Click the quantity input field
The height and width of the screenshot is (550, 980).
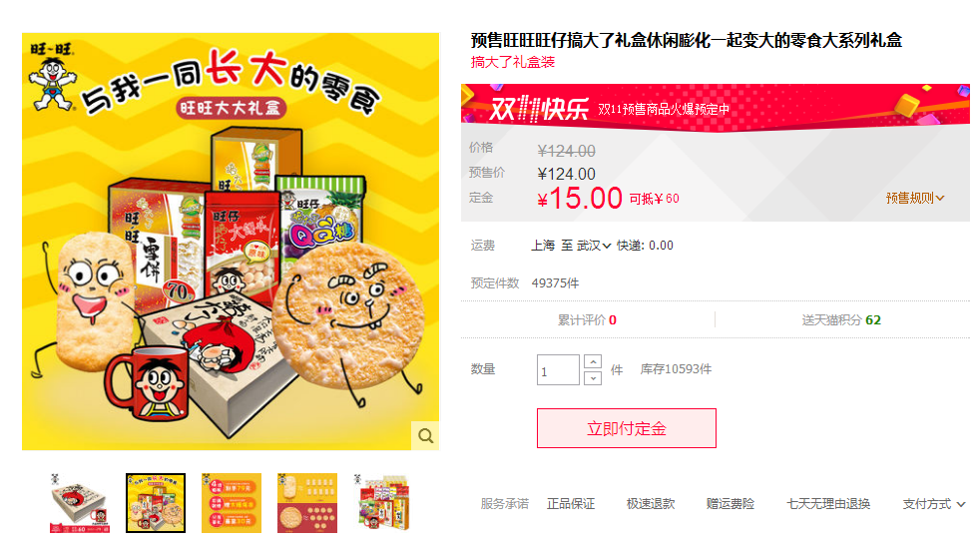click(558, 370)
